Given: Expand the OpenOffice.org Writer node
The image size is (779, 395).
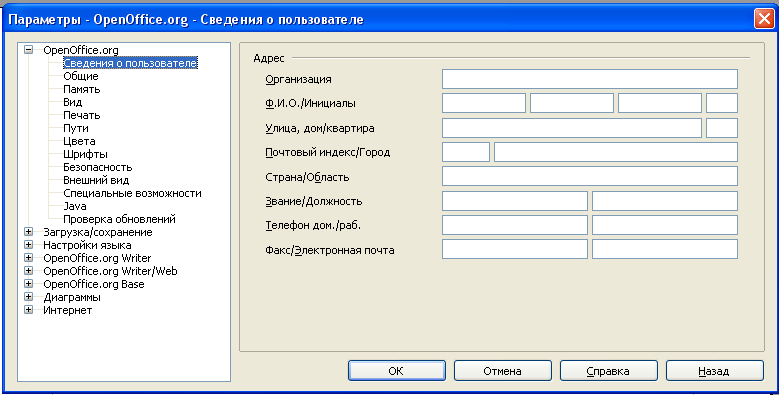Looking at the screenshot, I should pyautogui.click(x=28, y=258).
